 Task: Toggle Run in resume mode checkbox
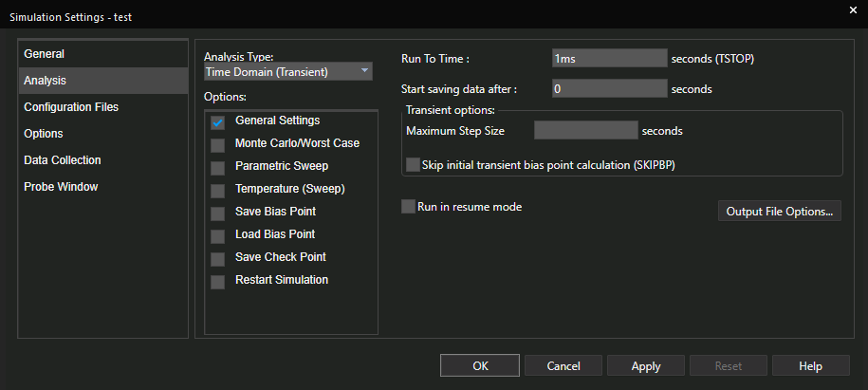coord(408,207)
